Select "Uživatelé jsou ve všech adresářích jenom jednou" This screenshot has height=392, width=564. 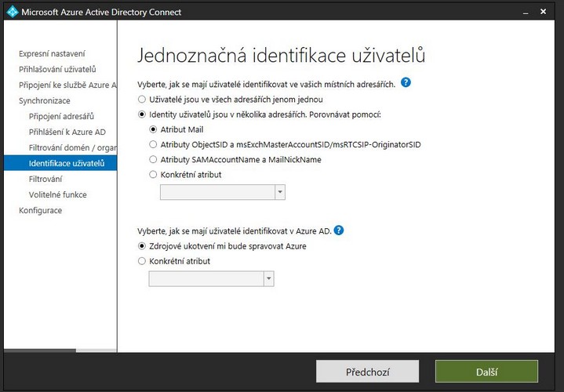[142, 100]
